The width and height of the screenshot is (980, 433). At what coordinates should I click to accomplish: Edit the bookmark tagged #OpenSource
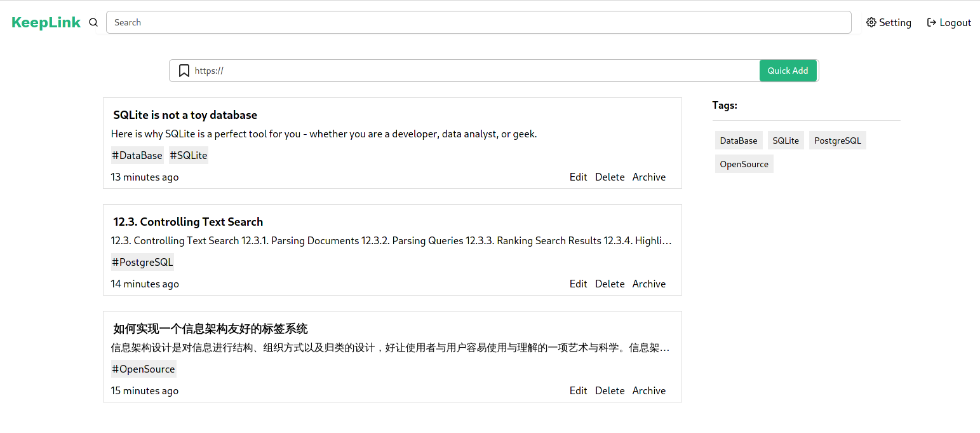[578, 390]
